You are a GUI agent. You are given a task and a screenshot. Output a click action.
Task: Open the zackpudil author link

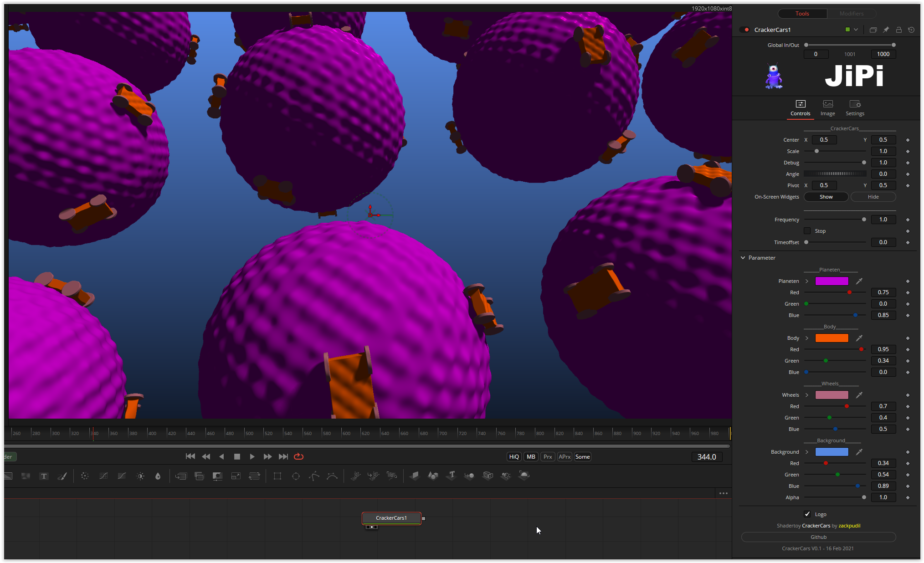tap(849, 526)
